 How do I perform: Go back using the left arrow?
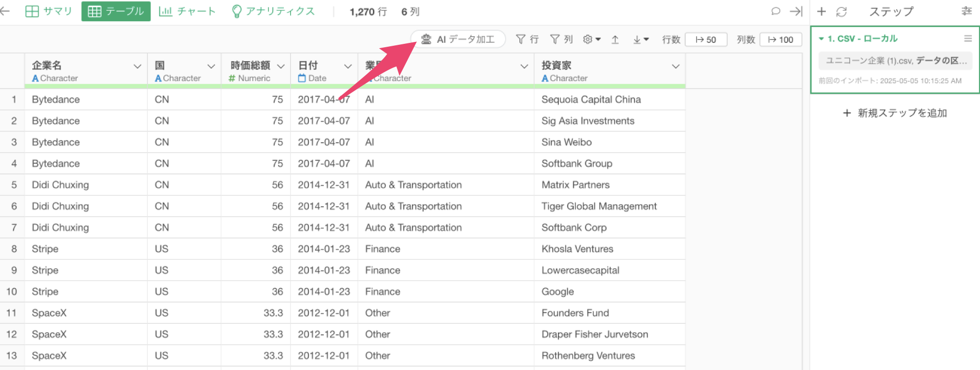(6, 11)
